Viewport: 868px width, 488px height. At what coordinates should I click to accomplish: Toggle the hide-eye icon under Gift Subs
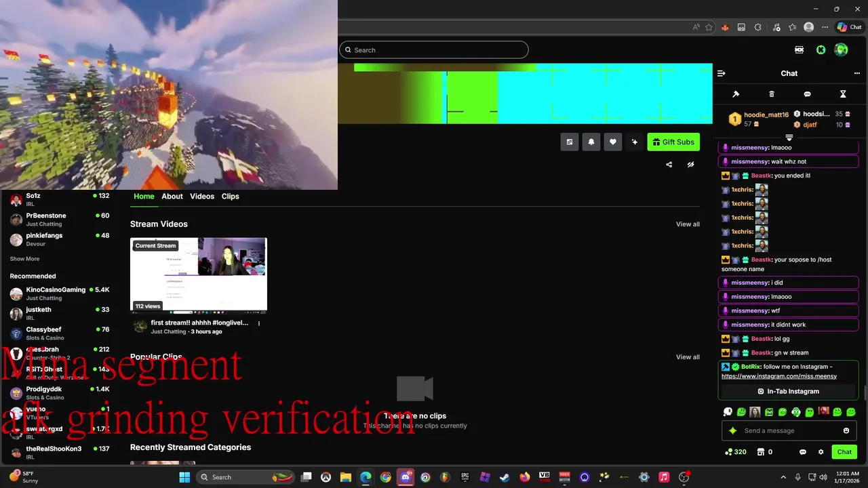tap(690, 164)
